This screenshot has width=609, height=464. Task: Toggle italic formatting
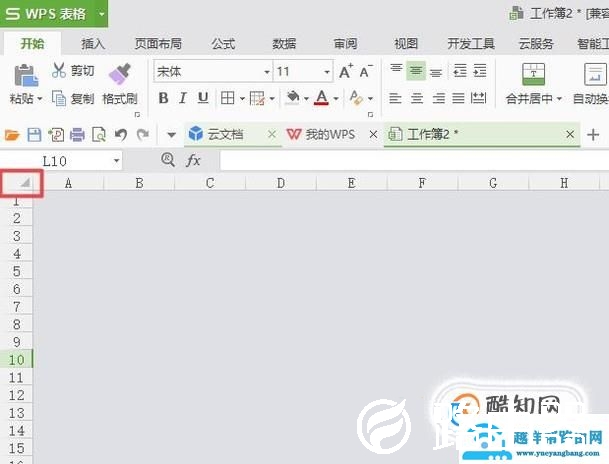click(x=183, y=98)
